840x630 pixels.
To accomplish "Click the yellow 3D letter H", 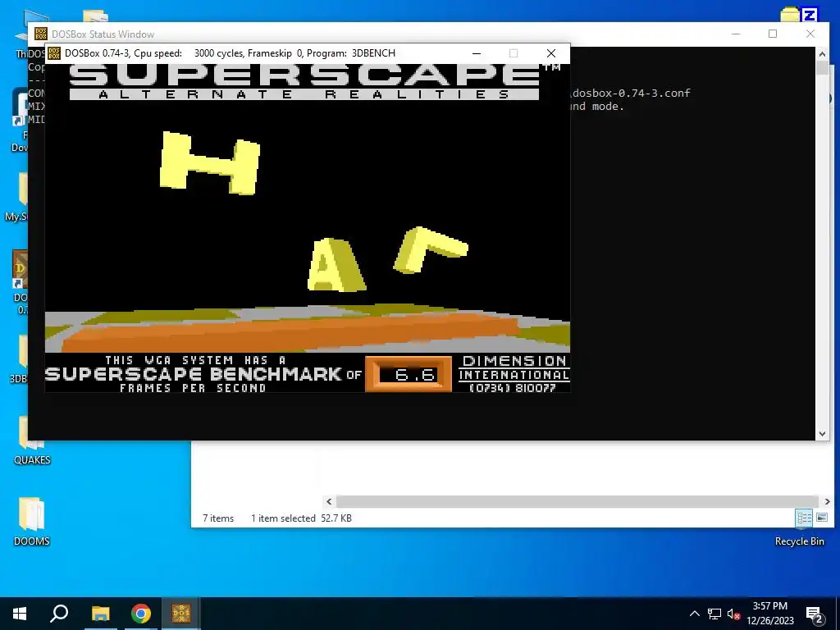I will [x=209, y=163].
